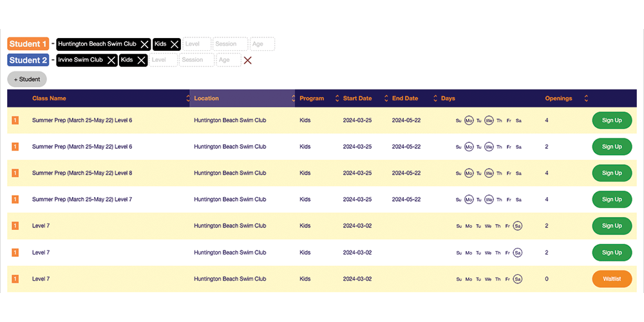Join Waitlist for full Level 7 class

pos(611,279)
